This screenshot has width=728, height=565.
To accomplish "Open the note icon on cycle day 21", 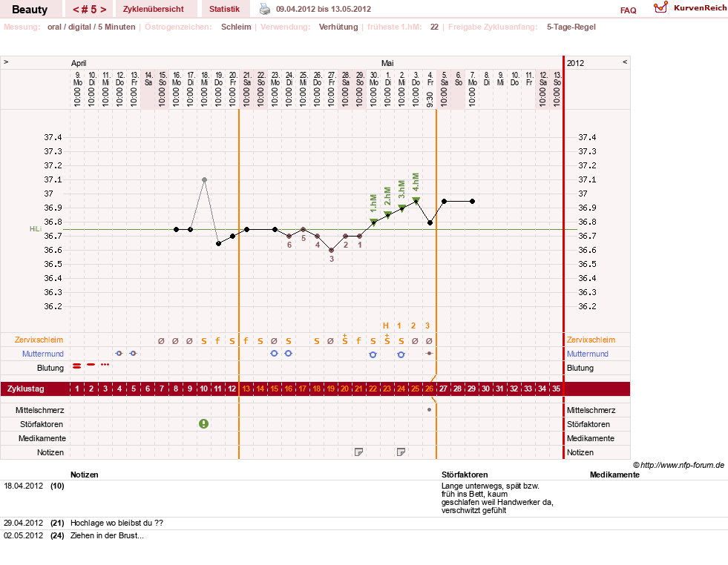I will pyautogui.click(x=358, y=452).
